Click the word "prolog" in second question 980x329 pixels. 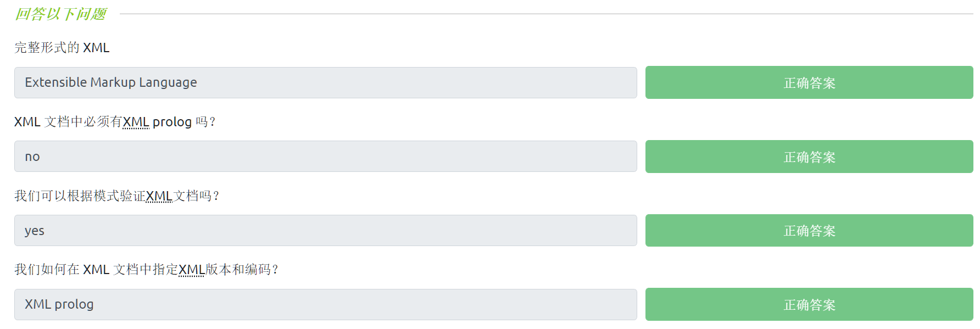click(x=172, y=122)
